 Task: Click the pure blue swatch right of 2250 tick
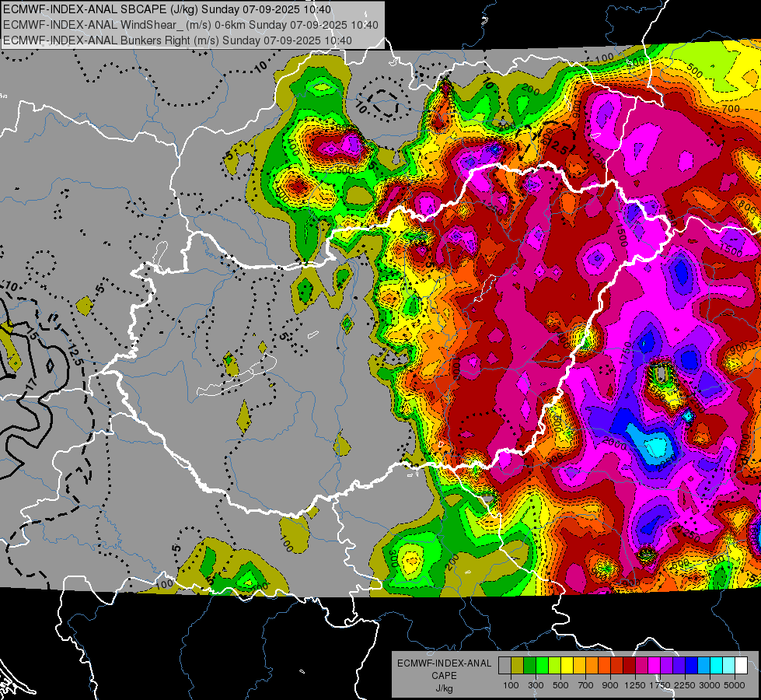coord(692,666)
